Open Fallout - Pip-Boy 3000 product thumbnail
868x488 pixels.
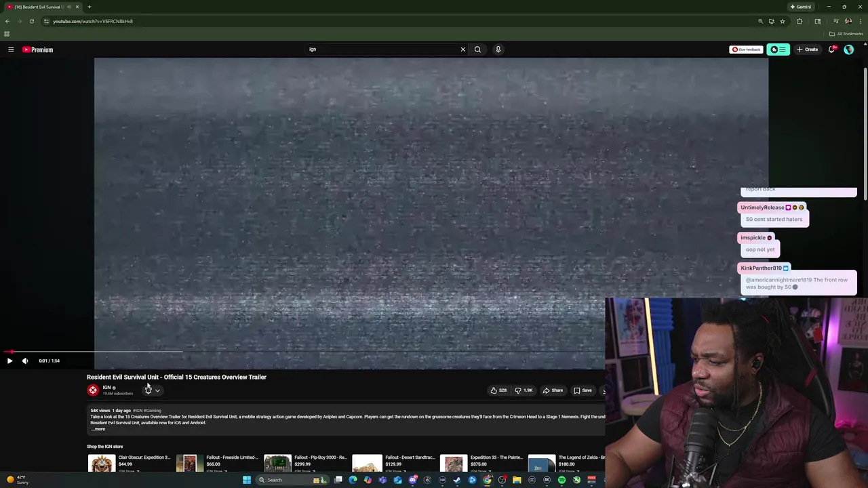pyautogui.click(x=277, y=463)
